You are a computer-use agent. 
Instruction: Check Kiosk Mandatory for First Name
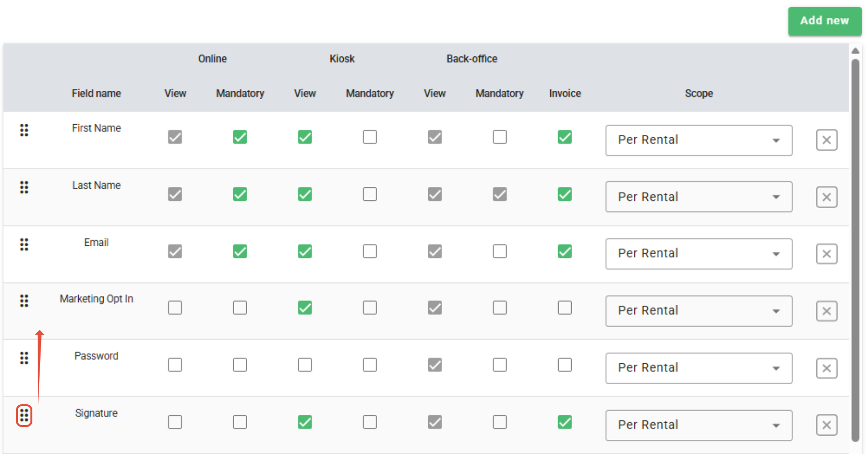tap(370, 137)
